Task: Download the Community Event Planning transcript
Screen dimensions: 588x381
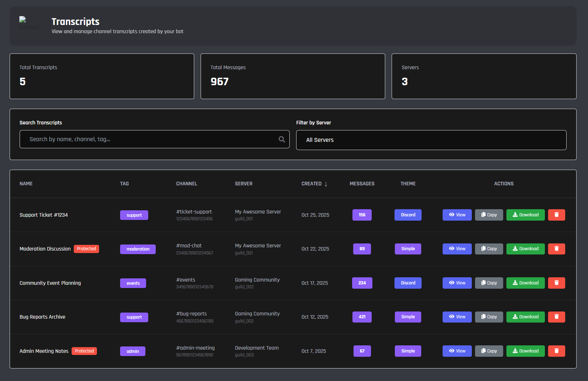Action: [525, 283]
